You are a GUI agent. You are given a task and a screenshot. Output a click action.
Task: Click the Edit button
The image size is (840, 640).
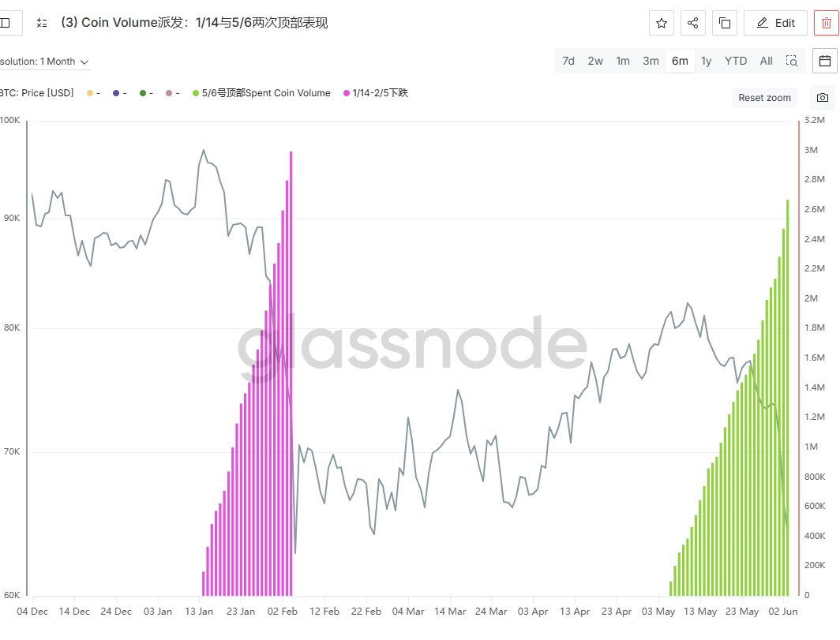[775, 23]
